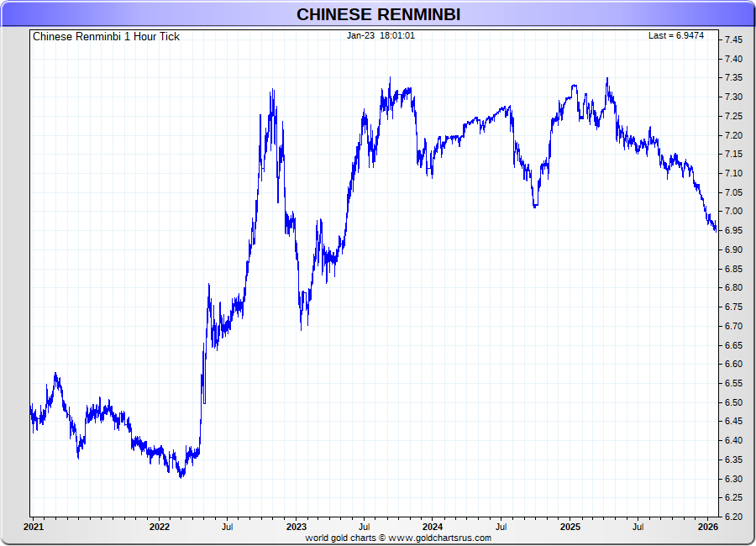This screenshot has width=756, height=546.
Task: Click the 6.40 y-axis label
Action: [x=733, y=440]
